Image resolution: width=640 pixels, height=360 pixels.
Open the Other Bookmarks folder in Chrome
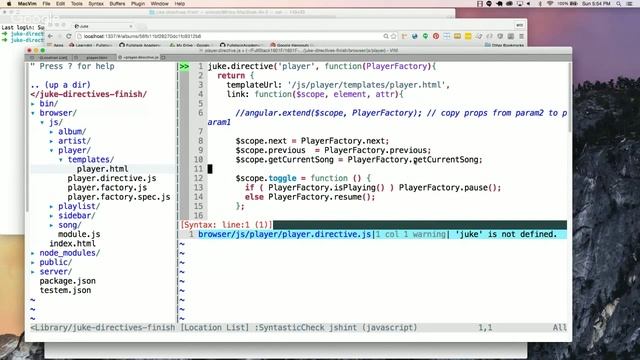click(504, 45)
